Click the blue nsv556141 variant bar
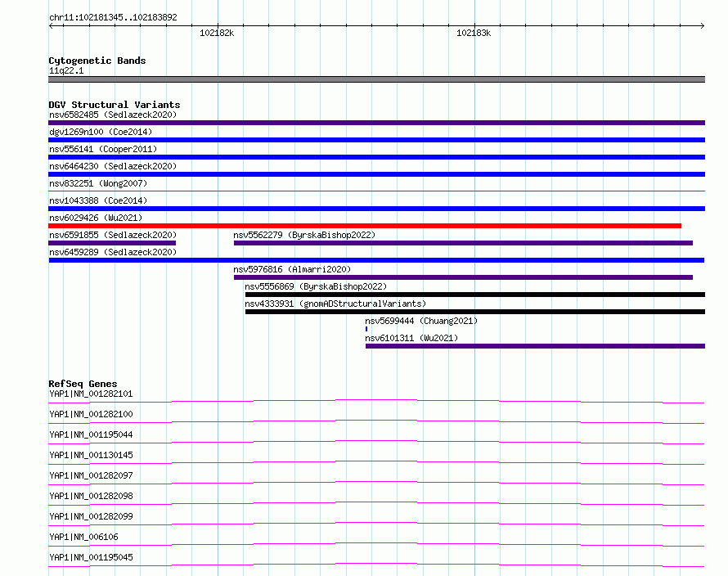Screen dimensions: 728x576 (x=376, y=157)
